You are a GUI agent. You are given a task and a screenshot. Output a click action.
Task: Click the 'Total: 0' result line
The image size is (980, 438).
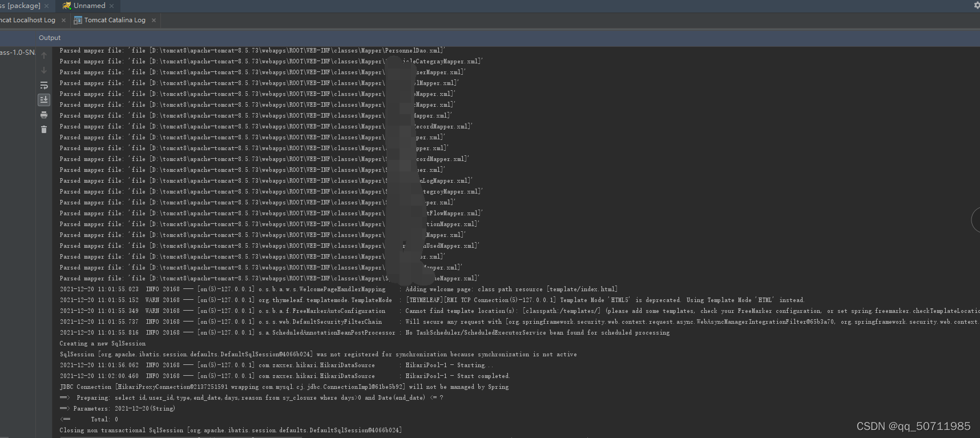(89, 419)
